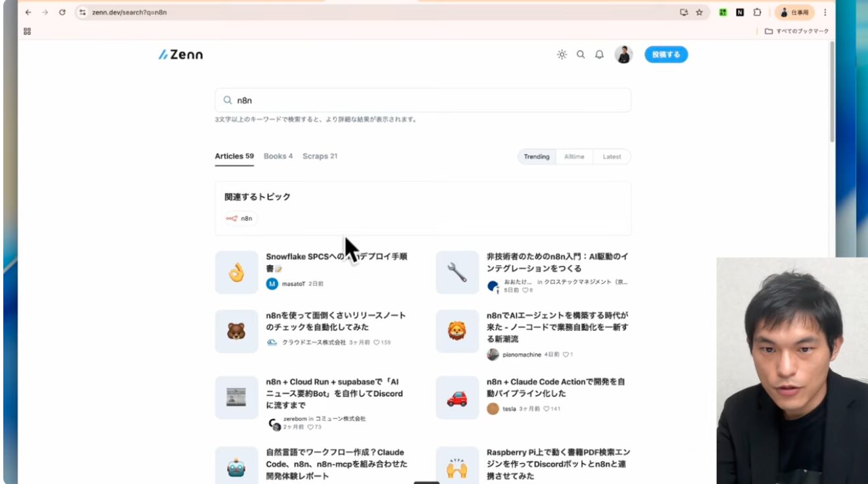Image resolution: width=868 pixels, height=484 pixels.
Task: Switch sorting to Alltime
Action: tap(574, 157)
